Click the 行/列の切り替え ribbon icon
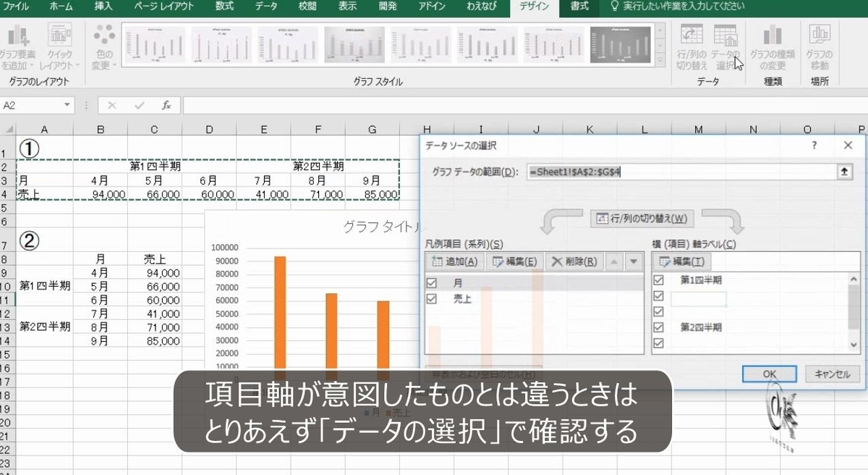The width and height of the screenshot is (868, 475). click(691, 43)
